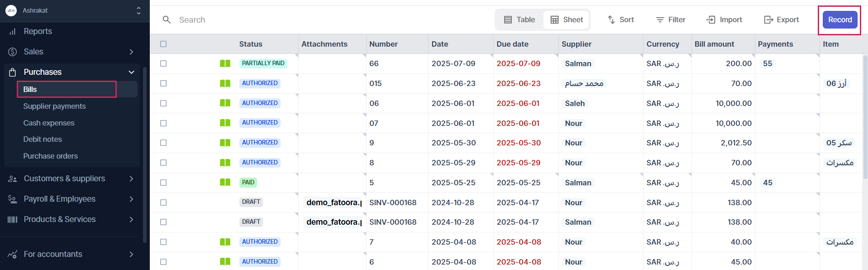The image size is (868, 270).
Task: Click the Import icon
Action: pos(711,20)
